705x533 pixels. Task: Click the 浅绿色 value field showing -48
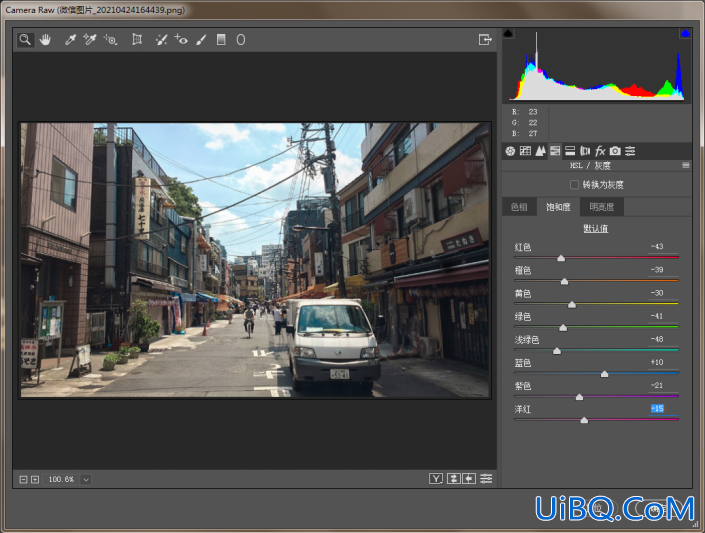pos(663,339)
